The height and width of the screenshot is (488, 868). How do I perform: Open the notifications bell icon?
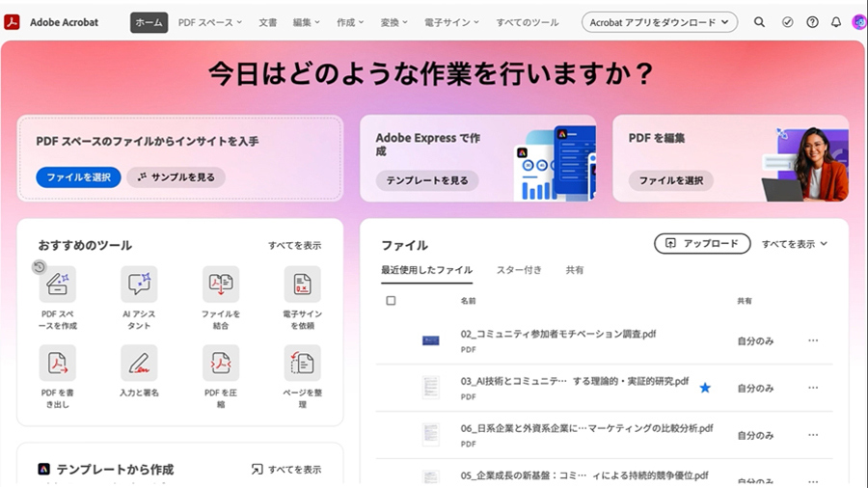tap(836, 22)
